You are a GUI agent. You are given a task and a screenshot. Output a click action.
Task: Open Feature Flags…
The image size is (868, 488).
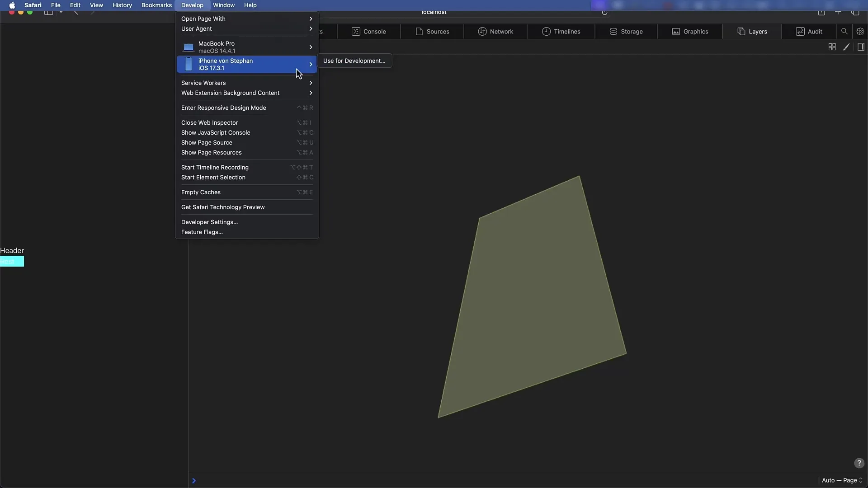pos(247,232)
